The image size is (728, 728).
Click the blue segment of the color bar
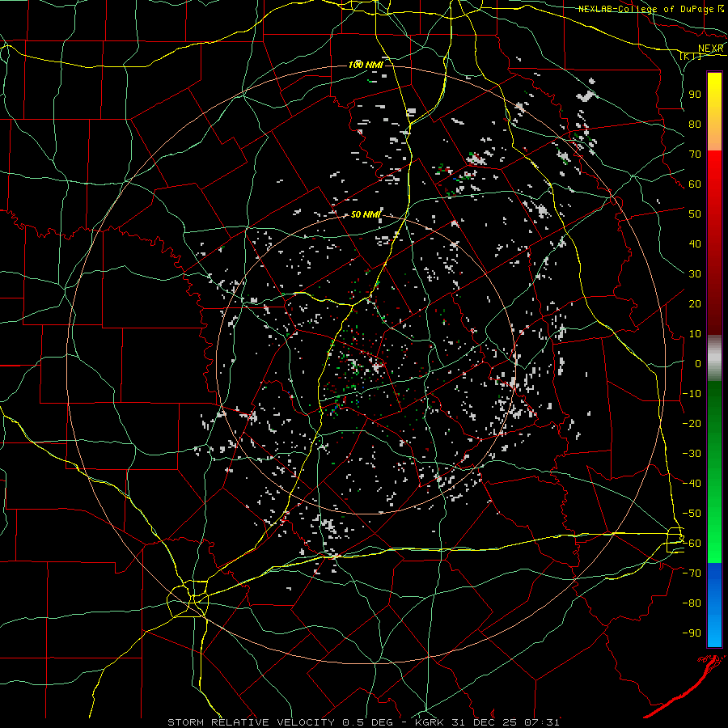click(714, 604)
